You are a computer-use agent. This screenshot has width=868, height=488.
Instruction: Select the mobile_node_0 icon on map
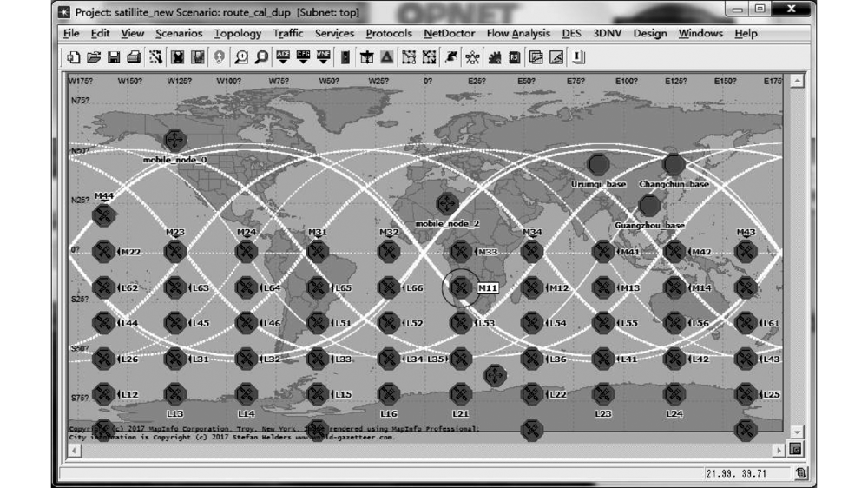(175, 139)
